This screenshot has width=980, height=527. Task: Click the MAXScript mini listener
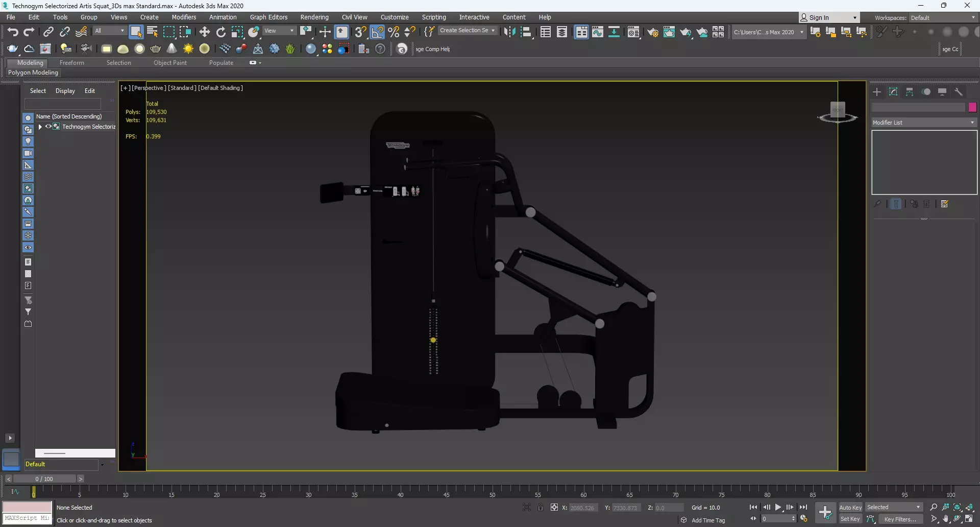pos(27,518)
